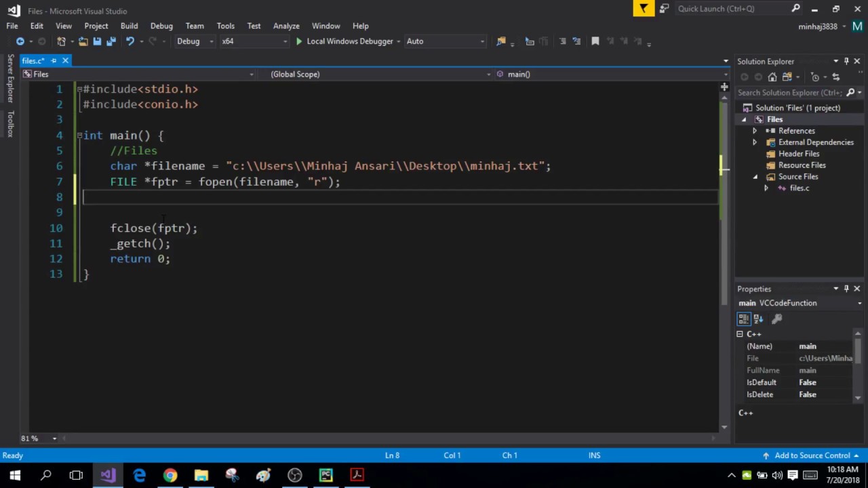Click the Solution Explorer folder view switch icon
The height and width of the screenshot is (488, 868).
pos(787,77)
